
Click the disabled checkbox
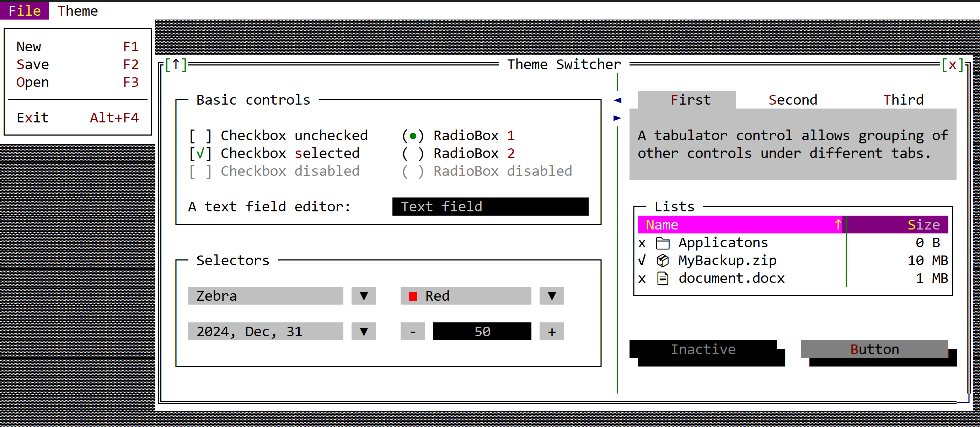tap(274, 171)
